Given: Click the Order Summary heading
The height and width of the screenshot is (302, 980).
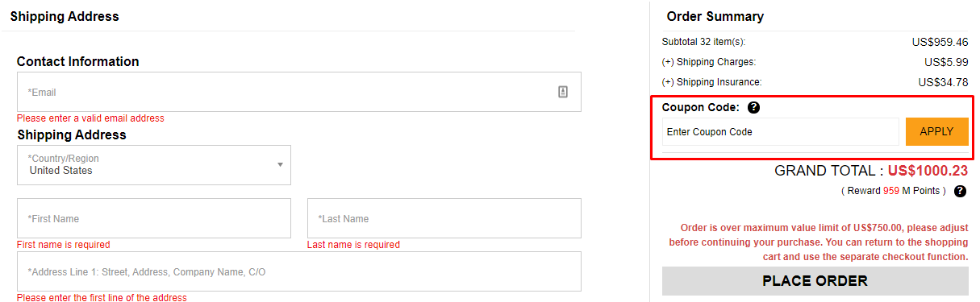Looking at the screenshot, I should coord(715,16).
